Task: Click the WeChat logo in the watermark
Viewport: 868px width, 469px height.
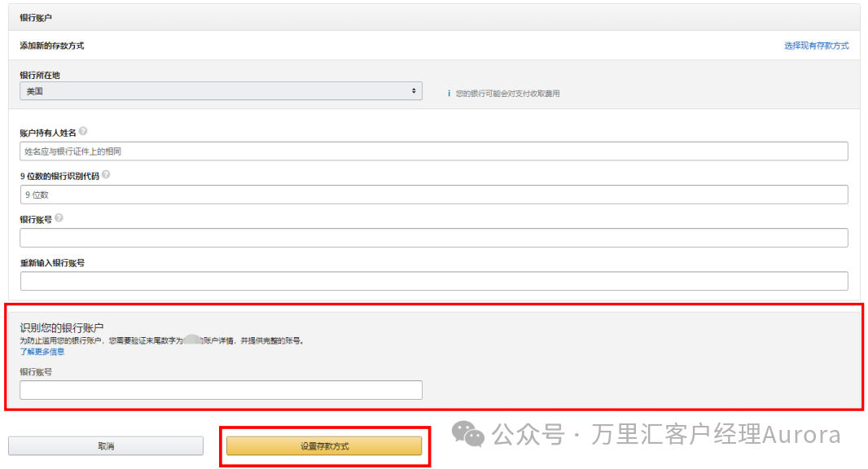Action: pos(468,434)
